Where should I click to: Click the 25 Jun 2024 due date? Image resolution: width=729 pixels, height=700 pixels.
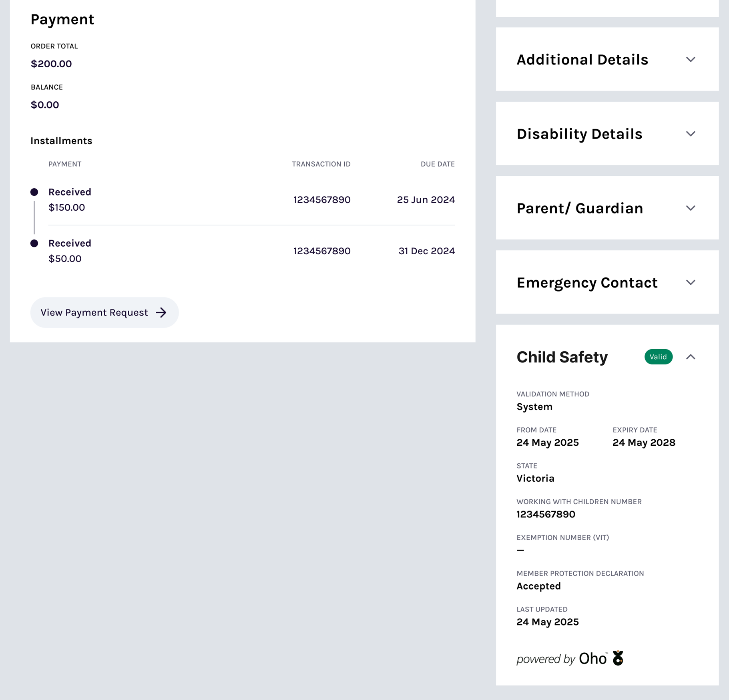(x=426, y=200)
